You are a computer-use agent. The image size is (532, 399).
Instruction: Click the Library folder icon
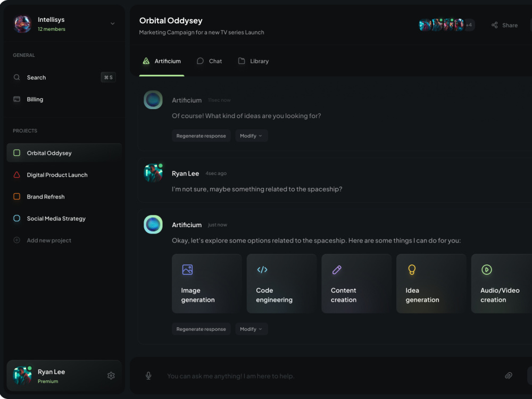click(242, 61)
